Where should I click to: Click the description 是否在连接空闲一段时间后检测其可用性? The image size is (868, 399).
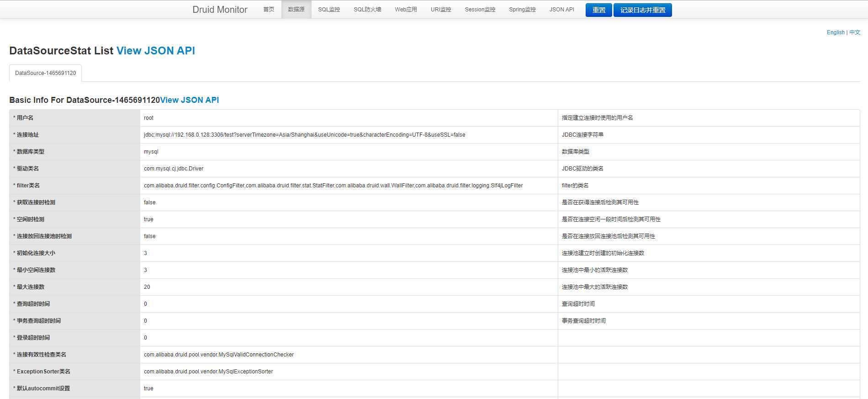pos(611,219)
